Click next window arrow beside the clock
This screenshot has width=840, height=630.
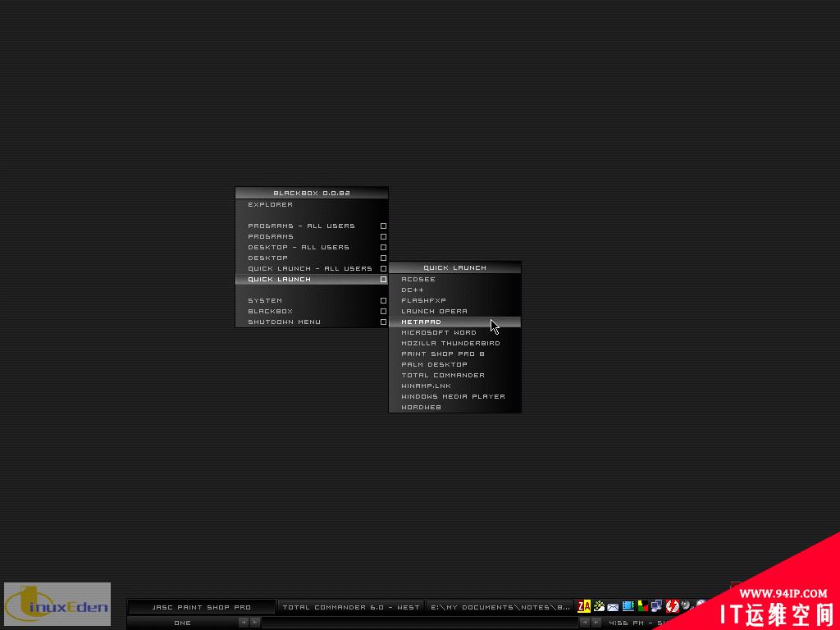point(596,623)
